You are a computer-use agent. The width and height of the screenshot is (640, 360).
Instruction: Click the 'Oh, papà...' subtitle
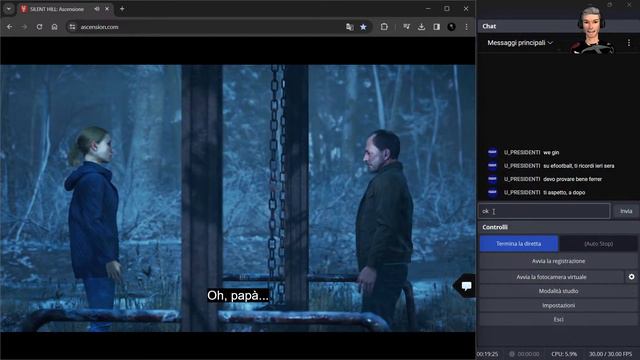pos(238,296)
